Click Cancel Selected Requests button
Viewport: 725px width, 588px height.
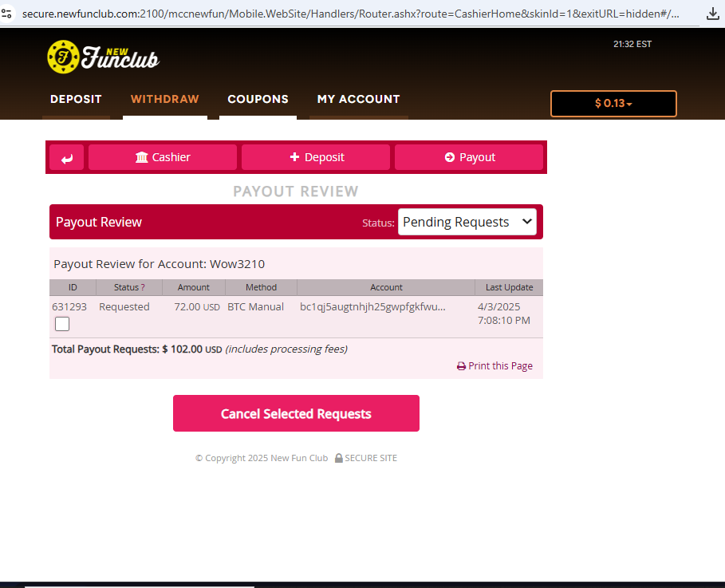tap(296, 413)
